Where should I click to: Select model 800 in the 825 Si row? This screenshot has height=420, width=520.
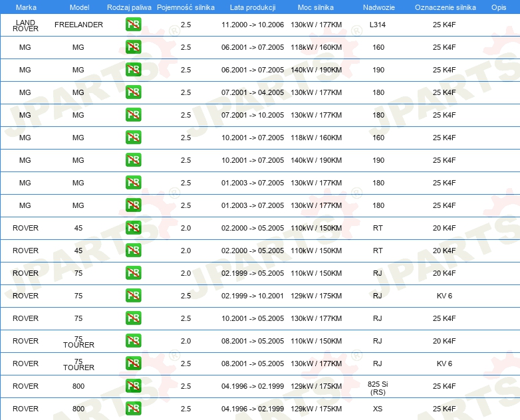point(78,386)
